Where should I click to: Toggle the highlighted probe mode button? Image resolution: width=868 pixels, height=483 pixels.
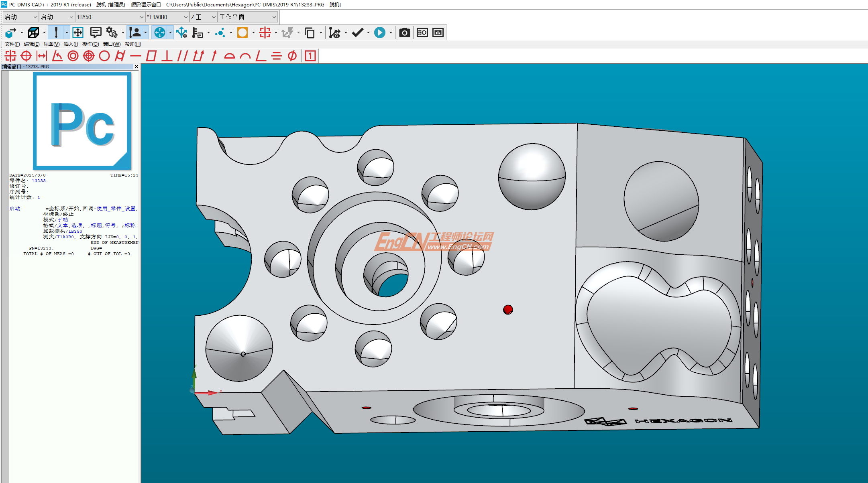(56, 33)
